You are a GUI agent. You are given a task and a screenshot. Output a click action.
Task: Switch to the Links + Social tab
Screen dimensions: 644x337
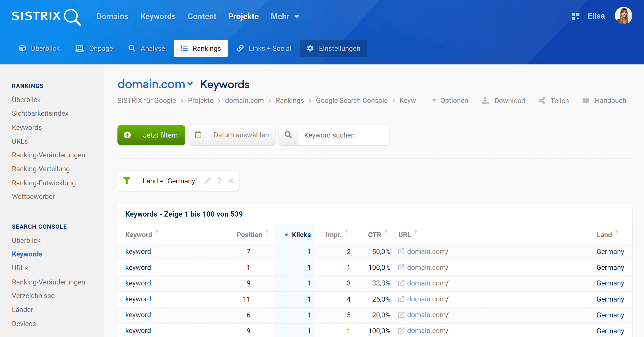pos(264,48)
